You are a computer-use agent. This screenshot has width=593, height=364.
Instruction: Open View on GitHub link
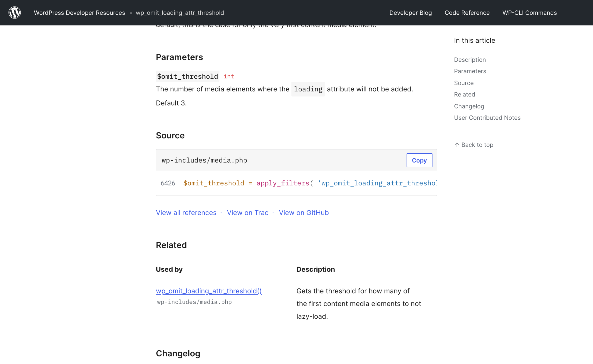pyautogui.click(x=304, y=213)
